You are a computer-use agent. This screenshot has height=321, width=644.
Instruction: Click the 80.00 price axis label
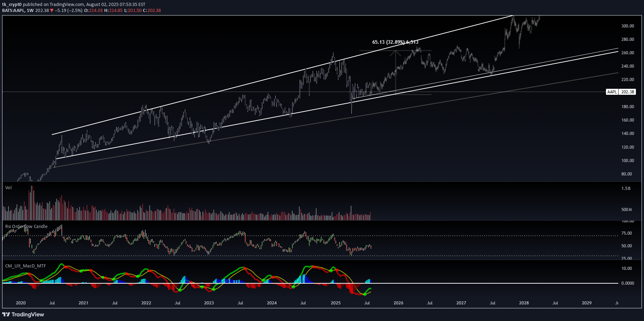click(x=627, y=174)
